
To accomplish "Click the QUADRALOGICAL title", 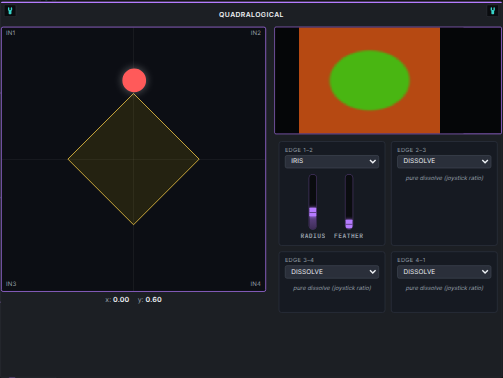I will point(251,15).
